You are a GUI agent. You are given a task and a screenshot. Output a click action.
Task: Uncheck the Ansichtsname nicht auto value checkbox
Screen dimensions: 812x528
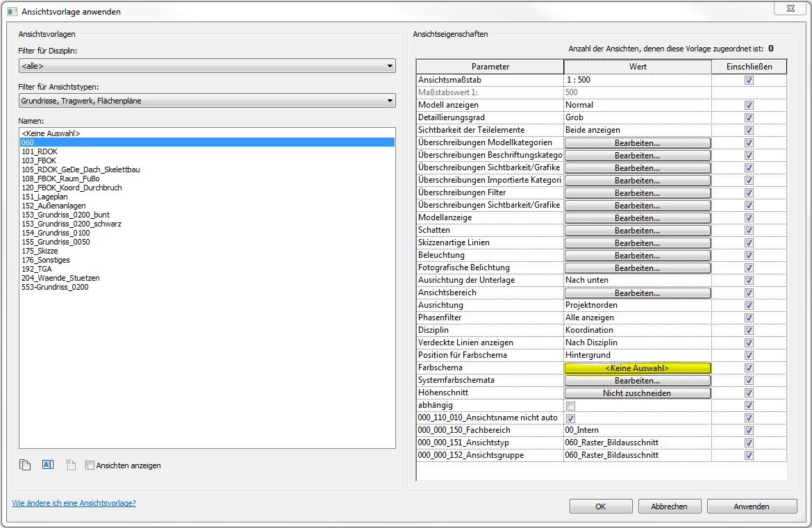pos(570,418)
